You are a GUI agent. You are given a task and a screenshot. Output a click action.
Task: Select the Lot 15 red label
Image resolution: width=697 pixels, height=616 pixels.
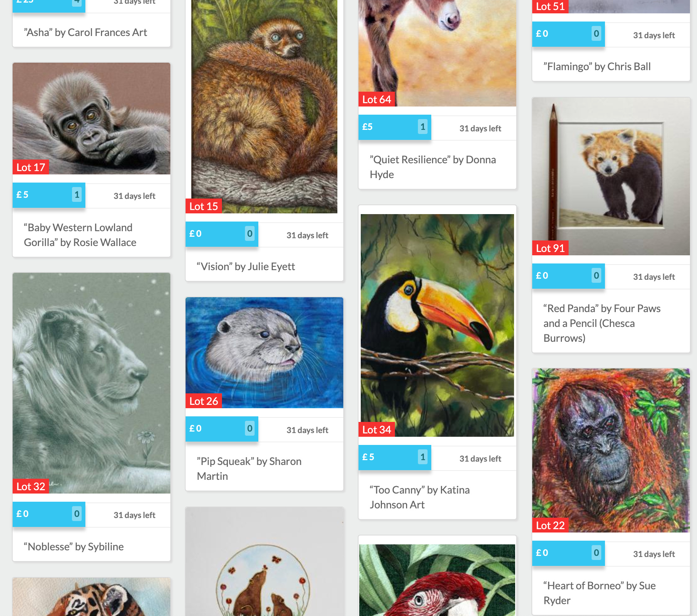[203, 206]
